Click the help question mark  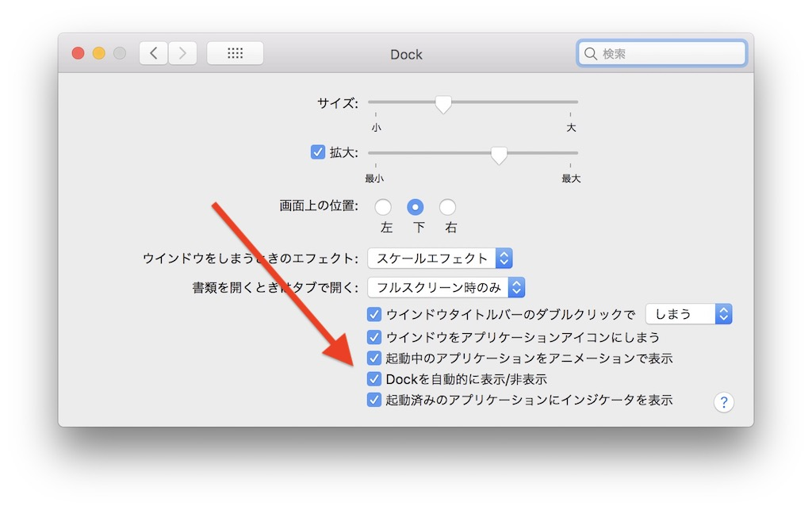tap(723, 402)
